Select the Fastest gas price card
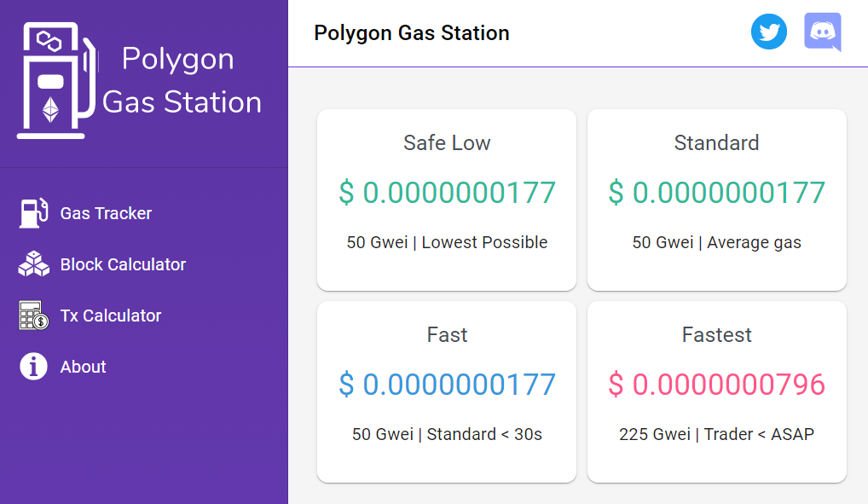Image resolution: width=868 pixels, height=504 pixels. click(x=717, y=392)
